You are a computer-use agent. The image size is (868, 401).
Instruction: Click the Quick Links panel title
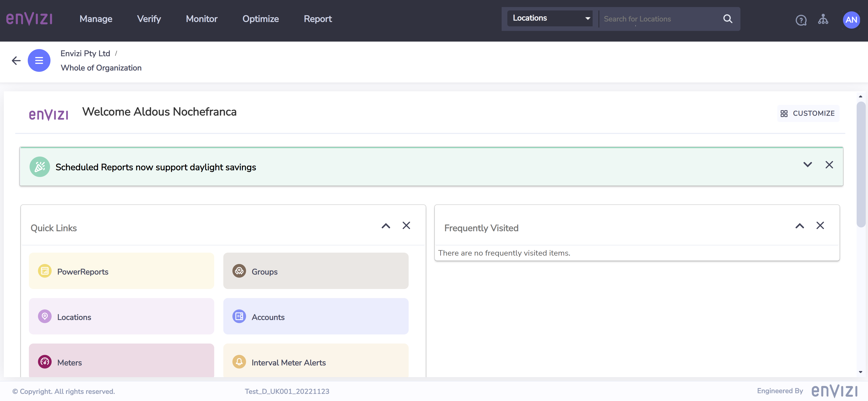[54, 228]
